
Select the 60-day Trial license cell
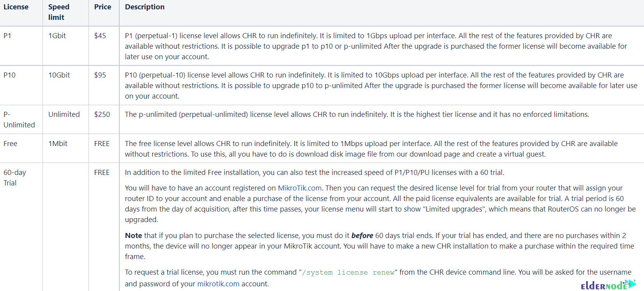21,227
